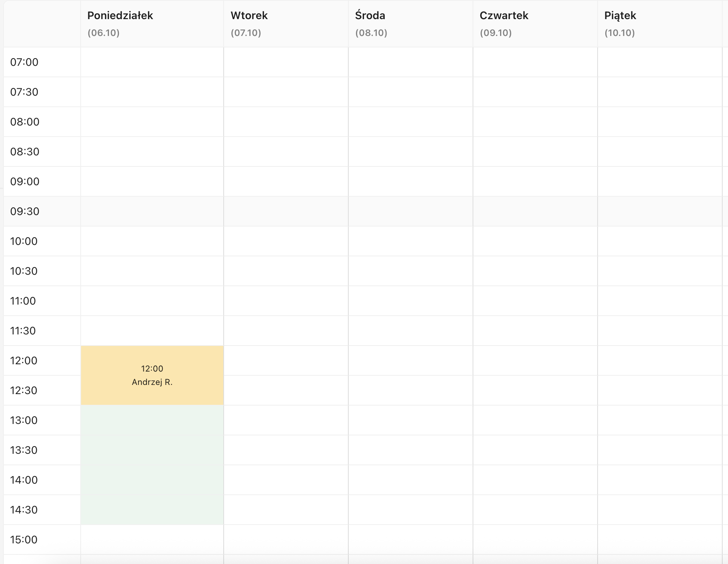Click Monday's 07:30 empty slot
Viewport: 728px width, 564px height.
(x=152, y=92)
